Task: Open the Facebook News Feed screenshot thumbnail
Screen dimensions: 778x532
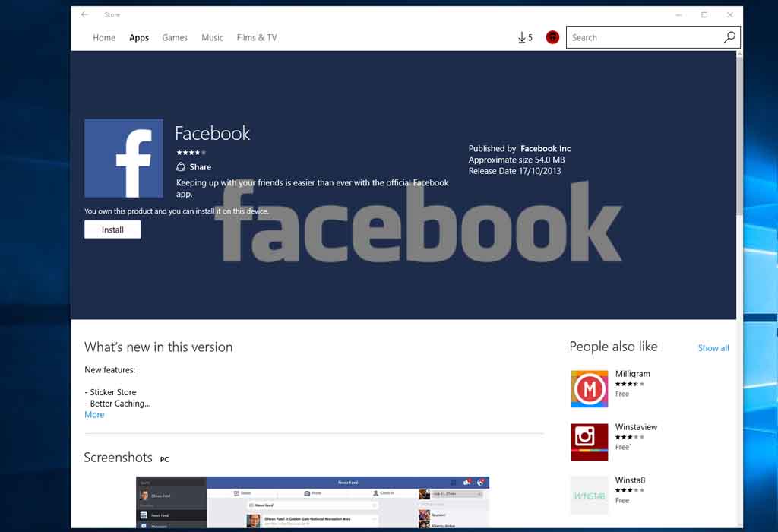Action: (x=312, y=502)
